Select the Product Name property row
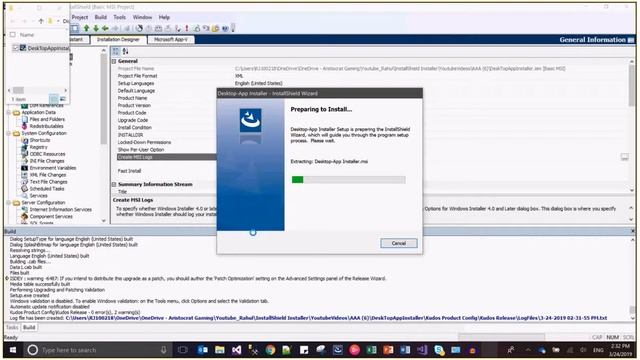The width and height of the screenshot is (640, 360). click(132, 98)
